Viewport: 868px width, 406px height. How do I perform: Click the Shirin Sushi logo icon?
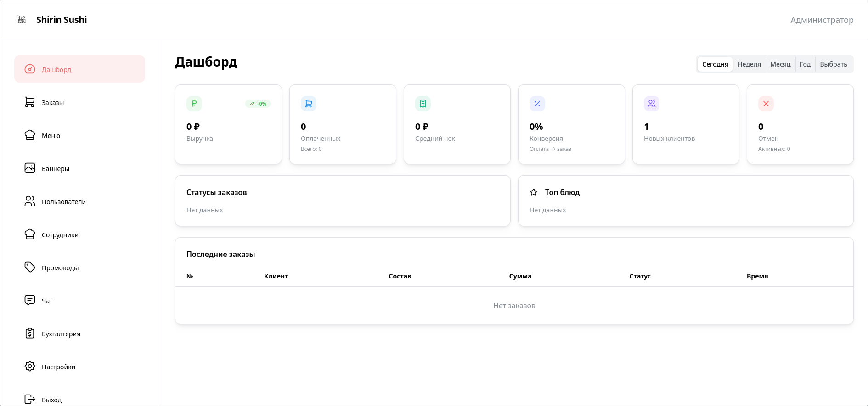22,20
